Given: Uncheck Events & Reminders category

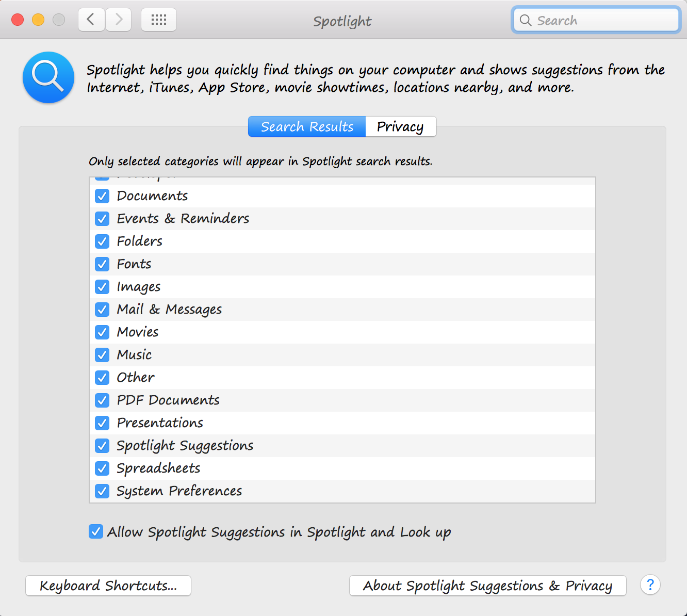Looking at the screenshot, I should click(102, 219).
